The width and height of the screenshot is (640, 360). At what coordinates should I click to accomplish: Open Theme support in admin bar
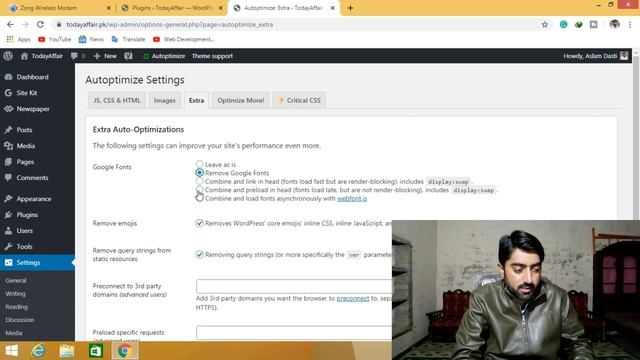(212, 56)
